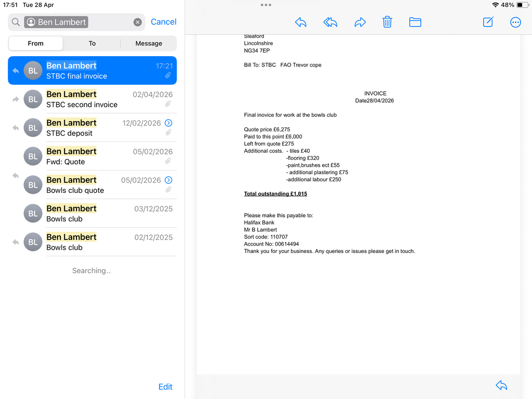Tap the Reply arrow in the top toolbar
Screen dimensions: 532x399
pyautogui.click(x=301, y=22)
